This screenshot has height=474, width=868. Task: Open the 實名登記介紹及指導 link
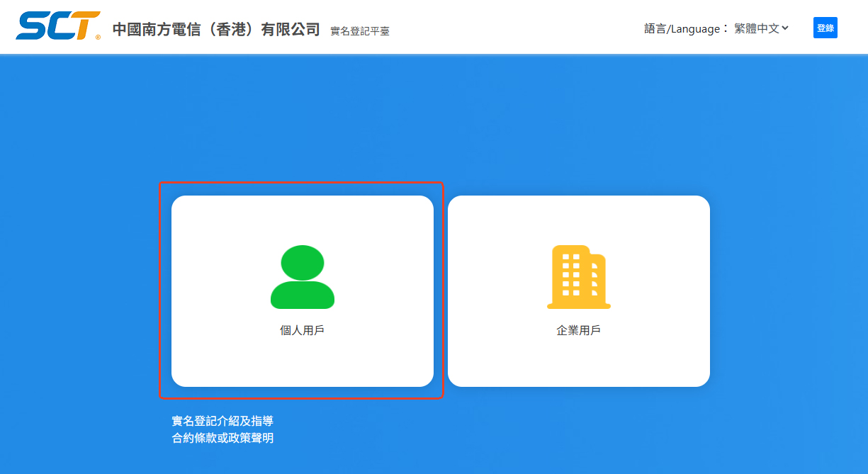click(222, 421)
